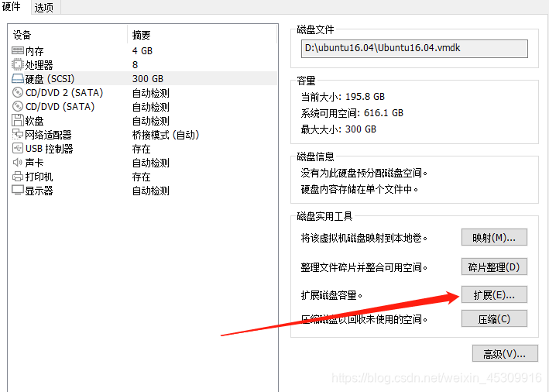
Task: Click the floppy (软盘) icon
Action: [18, 121]
